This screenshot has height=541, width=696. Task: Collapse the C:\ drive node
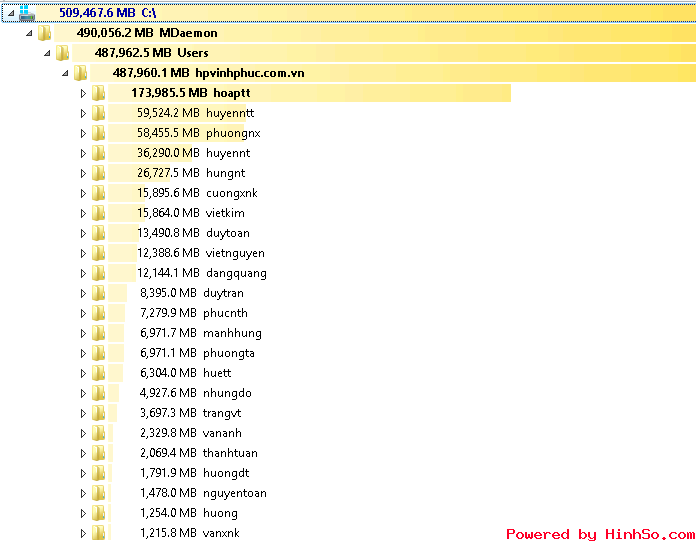11,13
